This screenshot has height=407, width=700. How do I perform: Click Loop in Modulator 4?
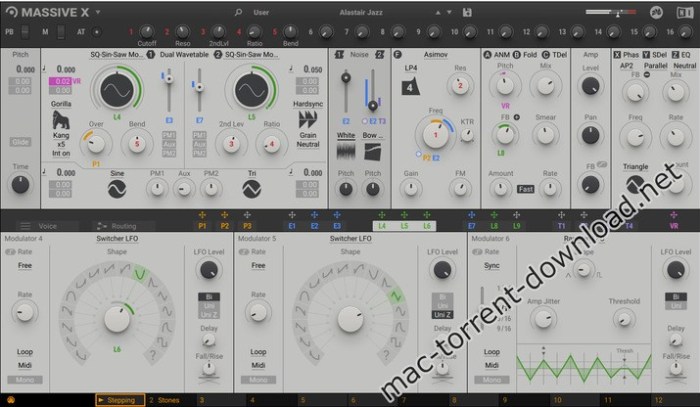coord(25,352)
